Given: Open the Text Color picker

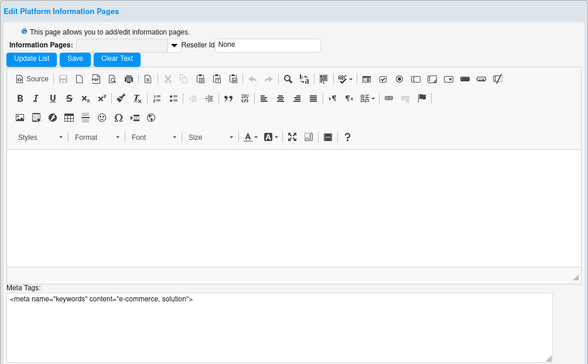Looking at the screenshot, I should point(249,137).
